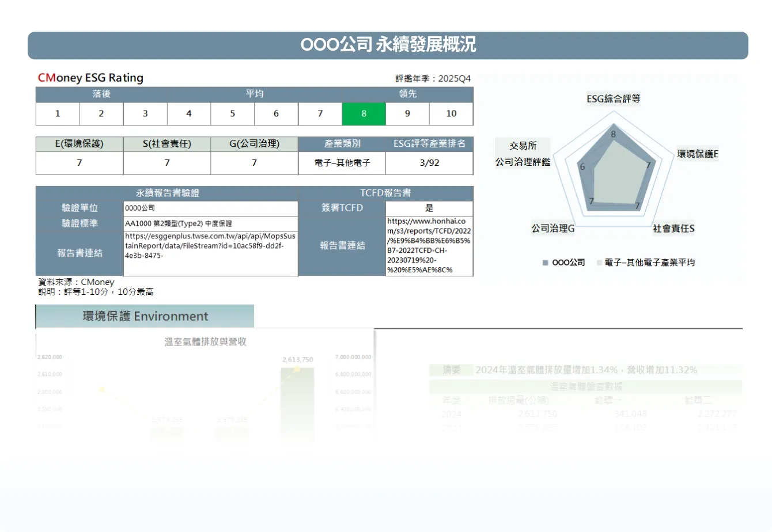772x532 pixels.
Task: Click the 電子–其他電子產業平均 legend swatch
Action: coord(599,263)
